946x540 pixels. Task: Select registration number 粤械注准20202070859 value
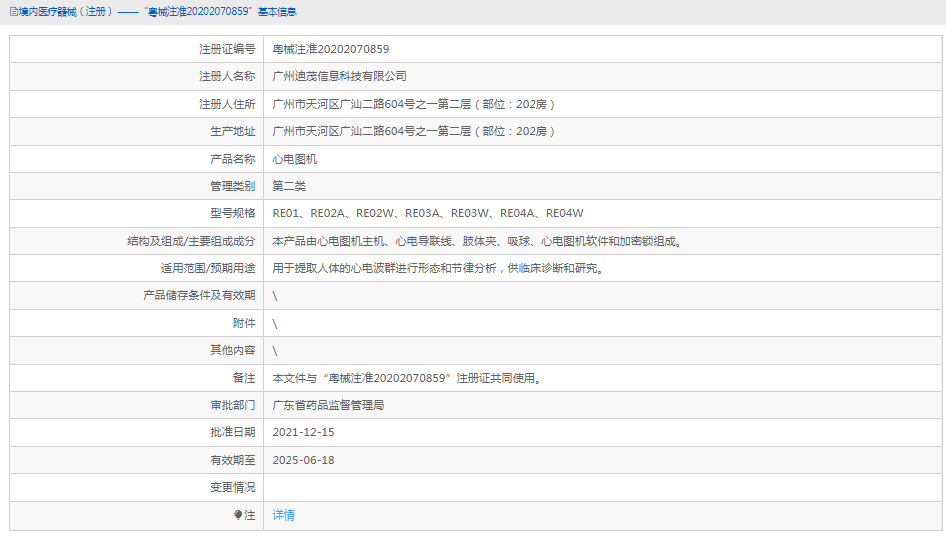pyautogui.click(x=331, y=49)
